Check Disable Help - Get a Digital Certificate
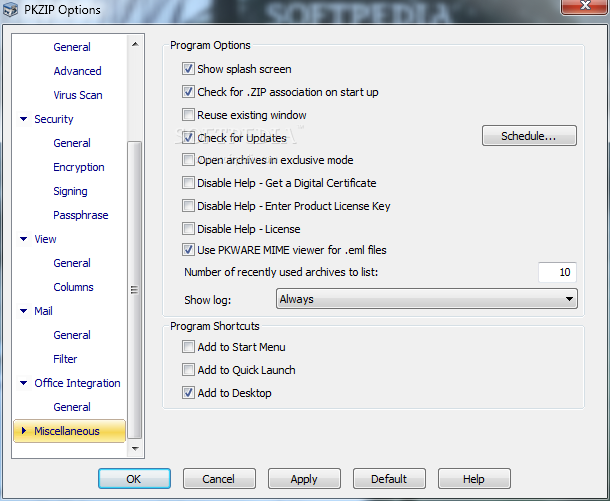Screen dimensions: 610x501 click(188, 183)
